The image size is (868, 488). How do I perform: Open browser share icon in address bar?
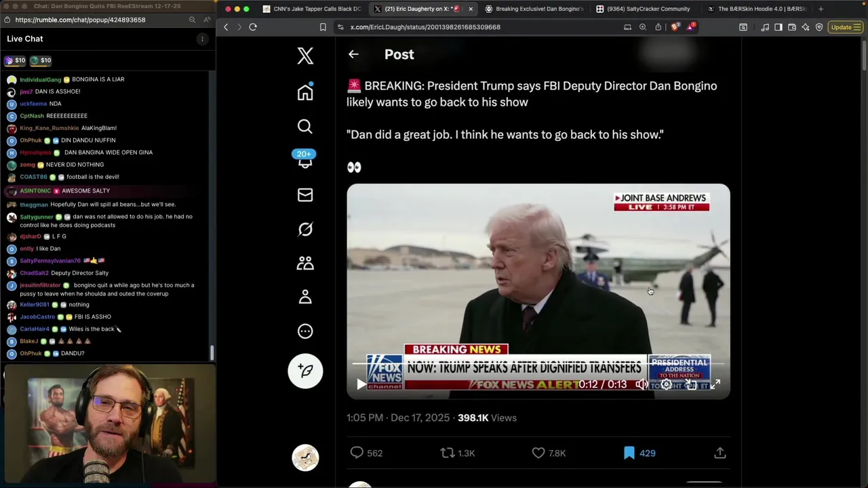(x=658, y=27)
